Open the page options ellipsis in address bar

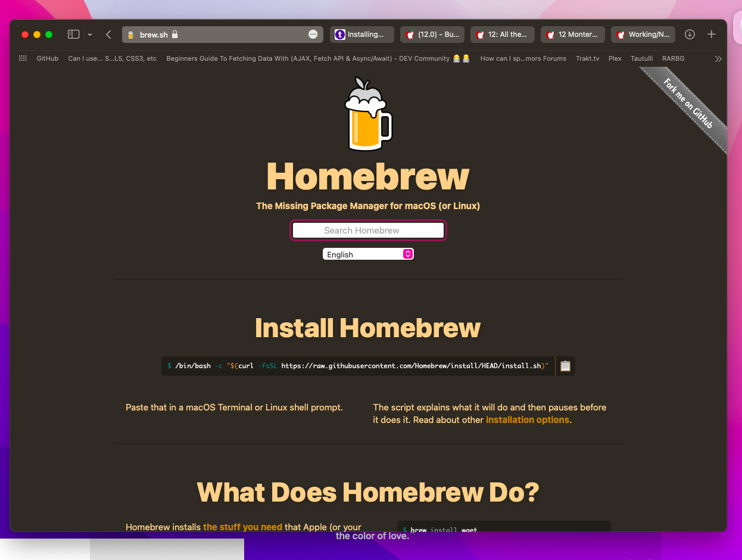pyautogui.click(x=313, y=35)
